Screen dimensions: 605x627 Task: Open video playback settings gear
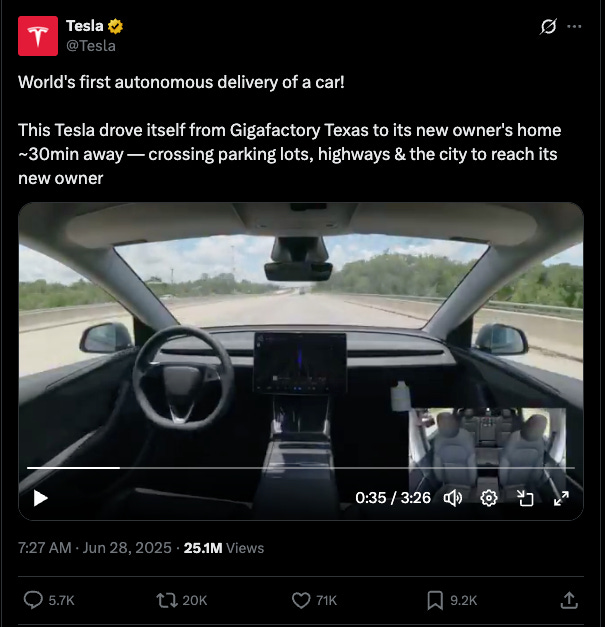pyautogui.click(x=489, y=498)
